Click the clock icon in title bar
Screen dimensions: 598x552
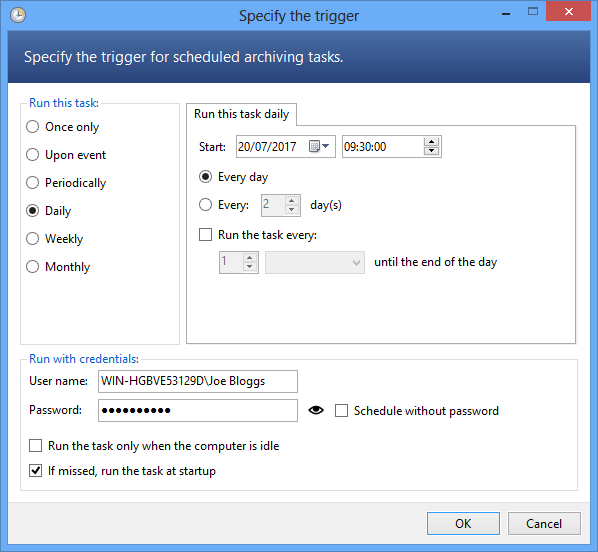pos(18,15)
